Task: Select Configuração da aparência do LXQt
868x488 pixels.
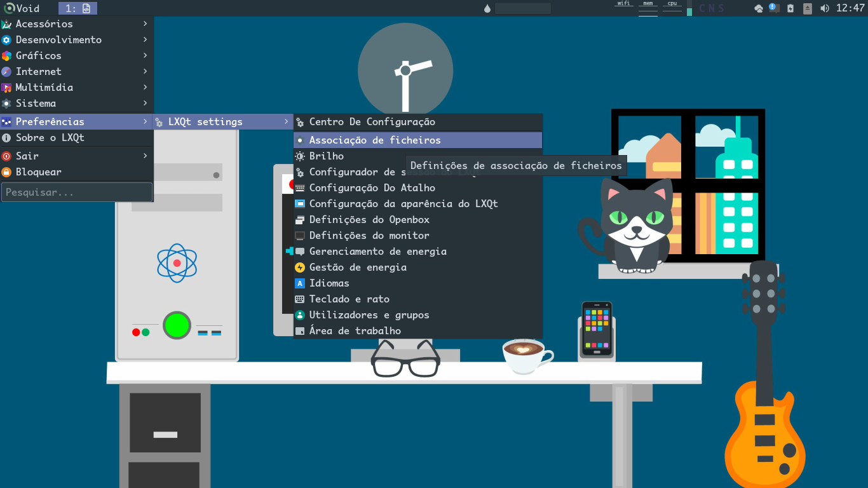Action: (x=403, y=204)
